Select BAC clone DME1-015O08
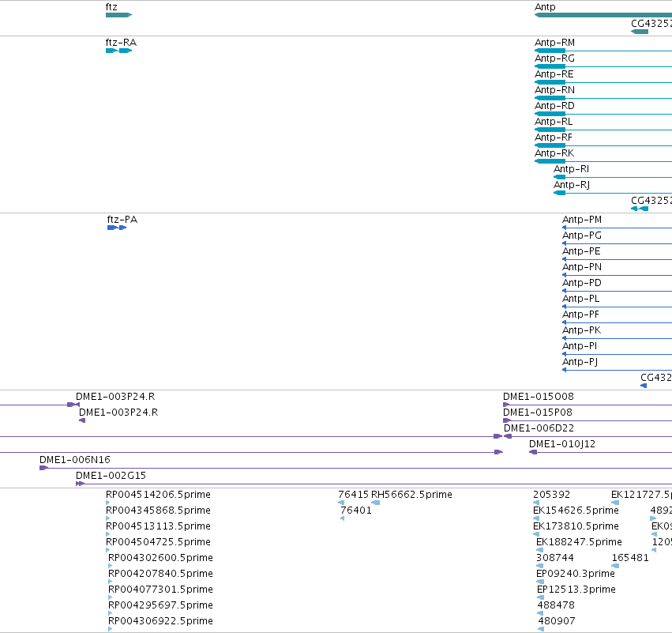The height and width of the screenshot is (633, 672). point(539,397)
